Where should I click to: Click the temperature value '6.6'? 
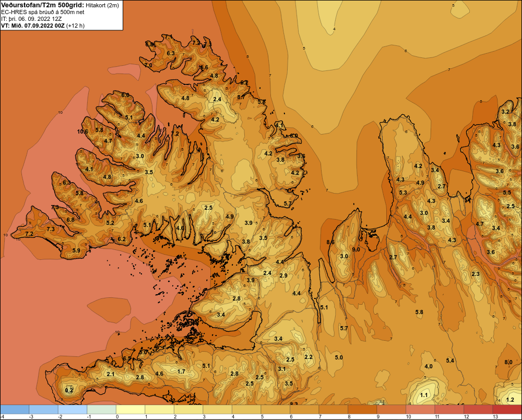(204, 67)
